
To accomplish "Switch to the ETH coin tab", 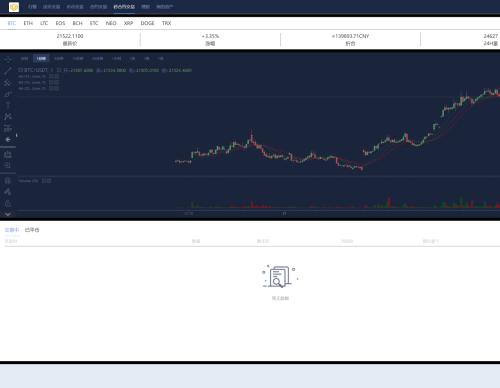I will [28, 23].
